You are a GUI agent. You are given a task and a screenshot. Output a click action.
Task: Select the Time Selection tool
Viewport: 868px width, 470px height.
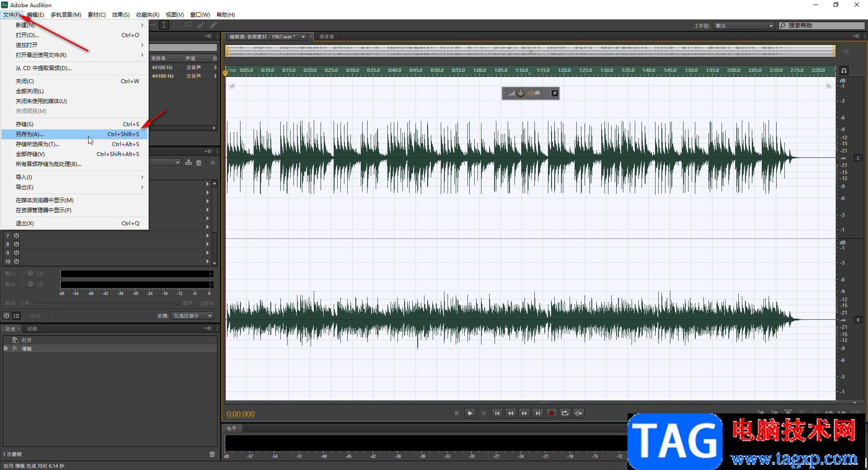pos(164,25)
